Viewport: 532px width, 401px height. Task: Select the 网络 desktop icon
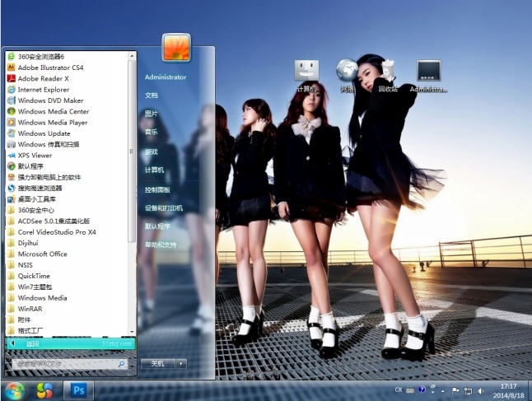[347, 76]
